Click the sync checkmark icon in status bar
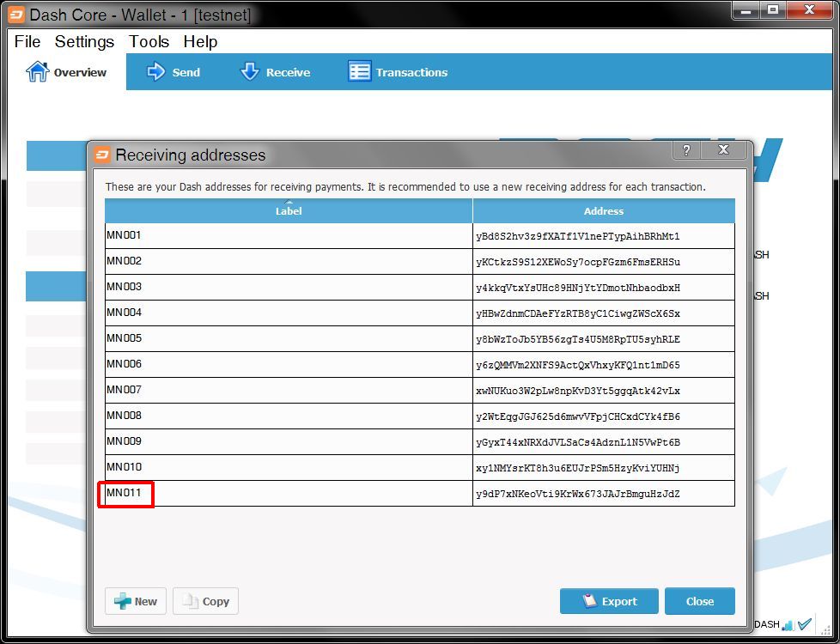This screenshot has width=840, height=644. click(804, 624)
